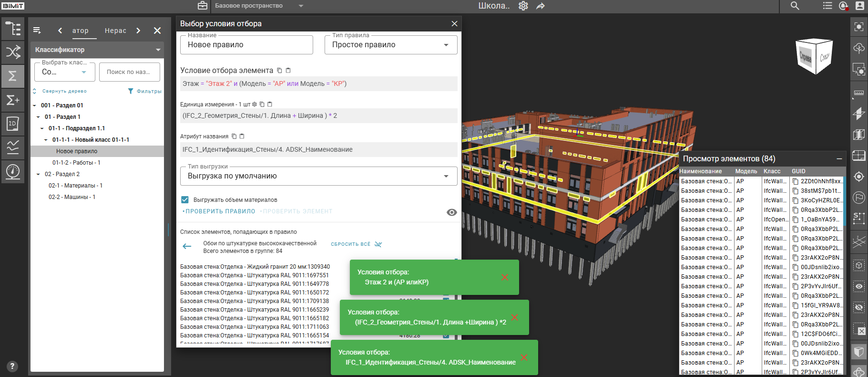Click the Sigma-plus sidebar icon

click(x=13, y=100)
